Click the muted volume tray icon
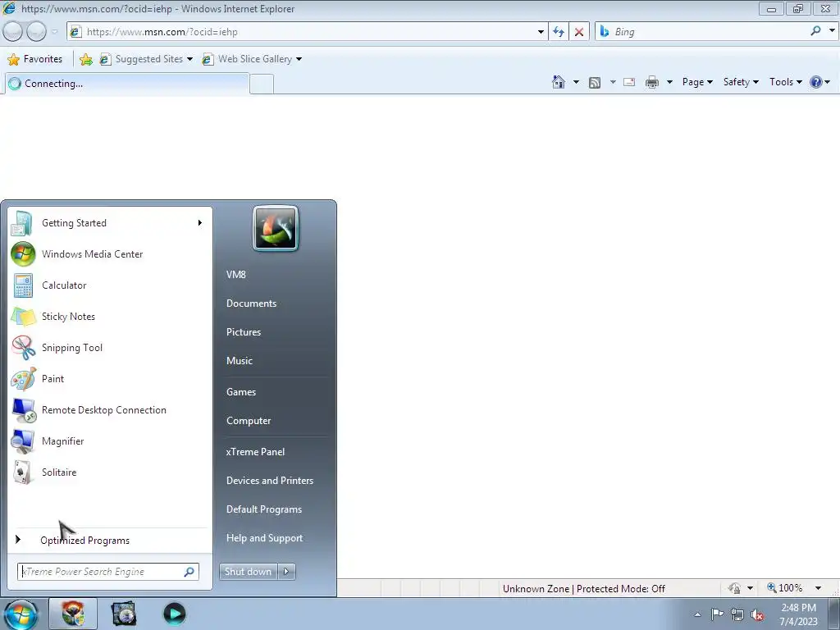Screen dimensions: 840x630 coord(757,614)
